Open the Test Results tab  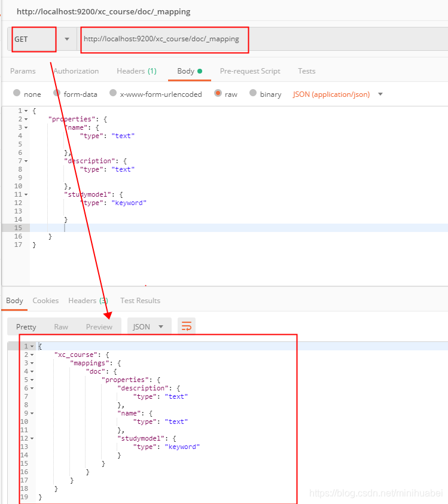click(140, 301)
